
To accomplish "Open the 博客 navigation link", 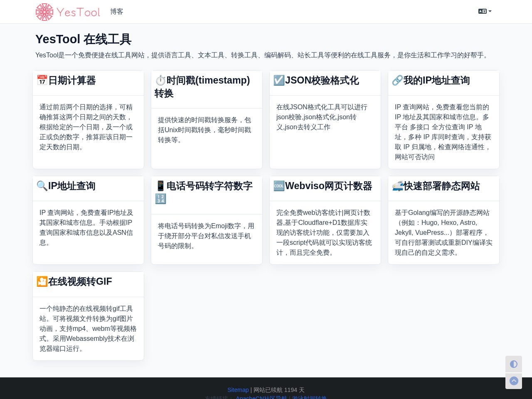I will pyautogui.click(x=117, y=12).
